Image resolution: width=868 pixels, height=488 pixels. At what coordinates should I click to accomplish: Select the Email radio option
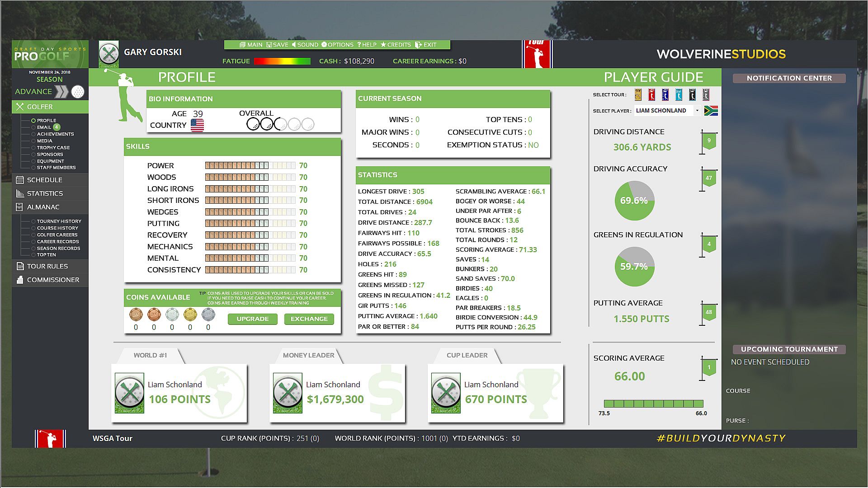[x=33, y=127]
